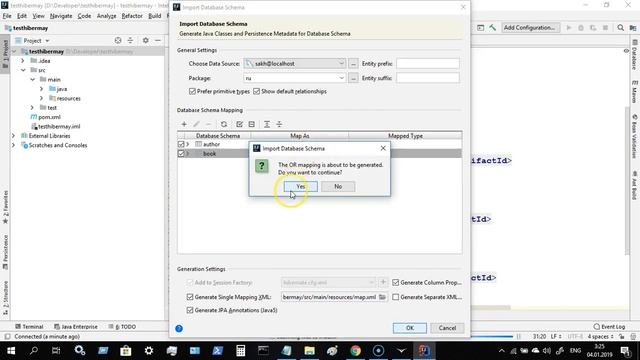Click the collapse all mapping icon

click(279, 124)
